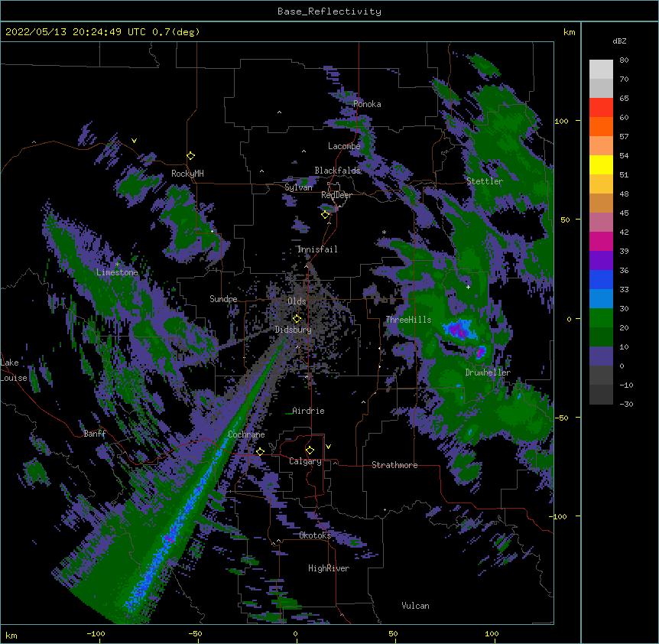Click the Olds label
Viewport: 659px width, 644px height.
point(297,301)
